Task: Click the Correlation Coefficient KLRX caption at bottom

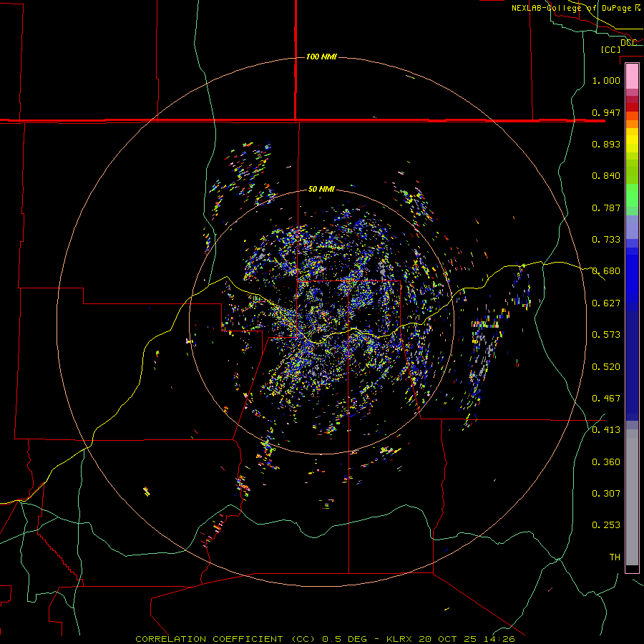Action: (325, 639)
